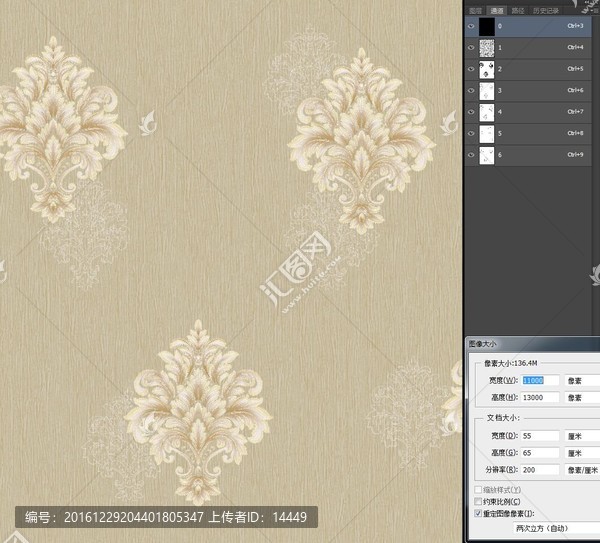Open pixel width unit dropdown (像素)
This screenshot has height=543, width=600.
(582, 380)
